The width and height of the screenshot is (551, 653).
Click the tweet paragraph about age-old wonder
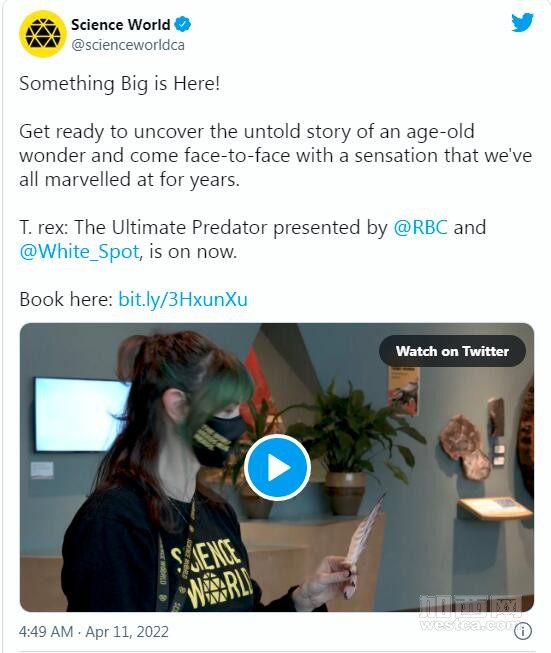[275, 155]
